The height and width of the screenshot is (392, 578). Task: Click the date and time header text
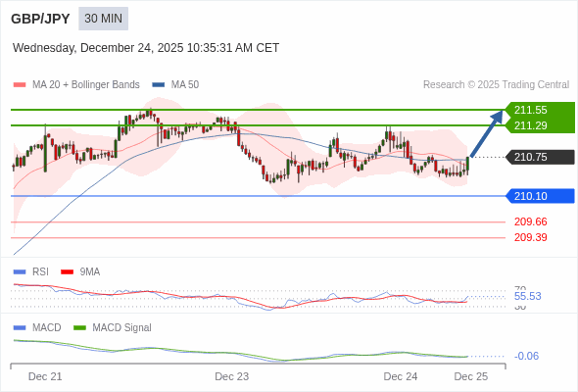(146, 48)
